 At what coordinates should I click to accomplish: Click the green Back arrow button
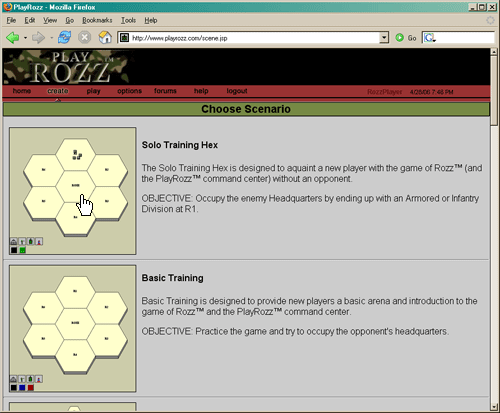click(x=13, y=38)
